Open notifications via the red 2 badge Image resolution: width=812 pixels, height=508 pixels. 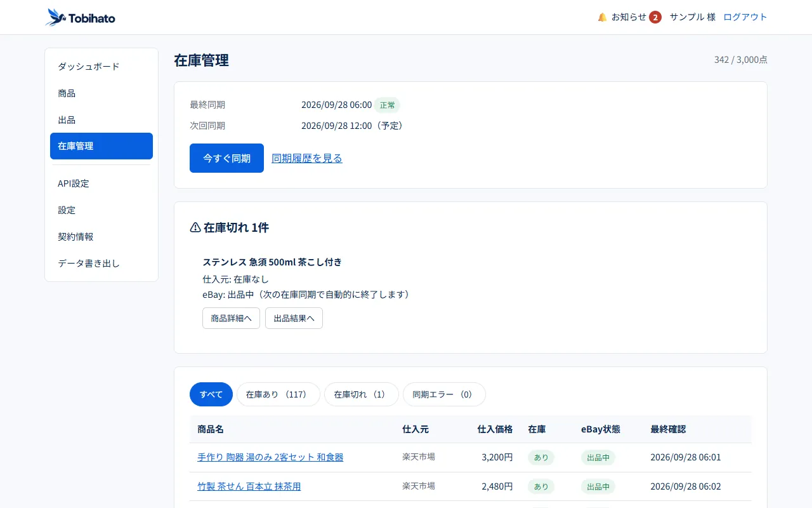point(655,17)
